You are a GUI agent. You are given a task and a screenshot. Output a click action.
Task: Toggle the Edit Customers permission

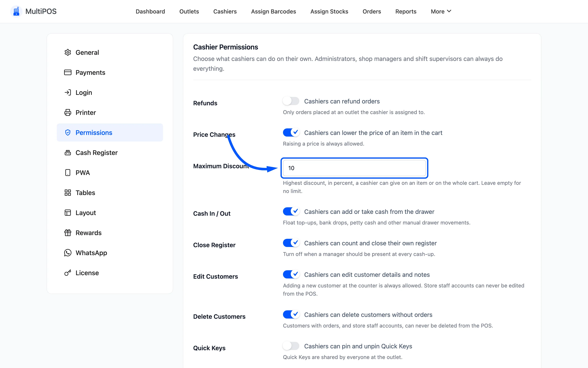pos(291,275)
